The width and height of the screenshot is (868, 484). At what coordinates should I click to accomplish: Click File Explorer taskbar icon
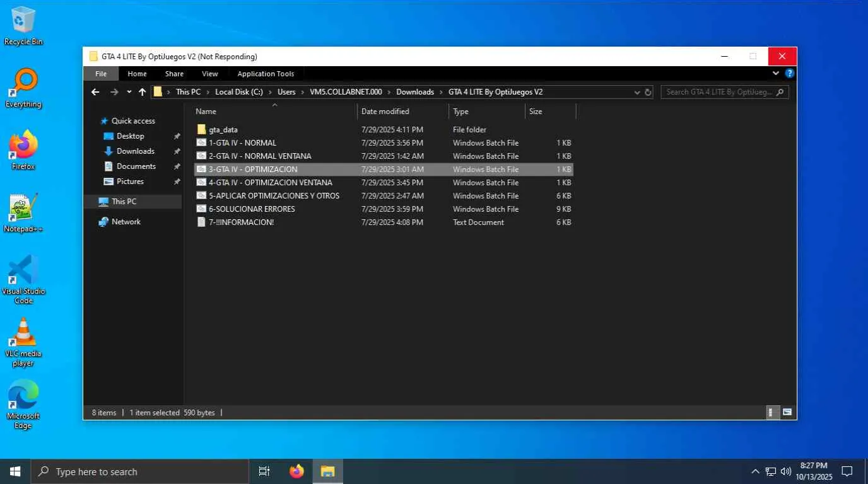tap(327, 471)
